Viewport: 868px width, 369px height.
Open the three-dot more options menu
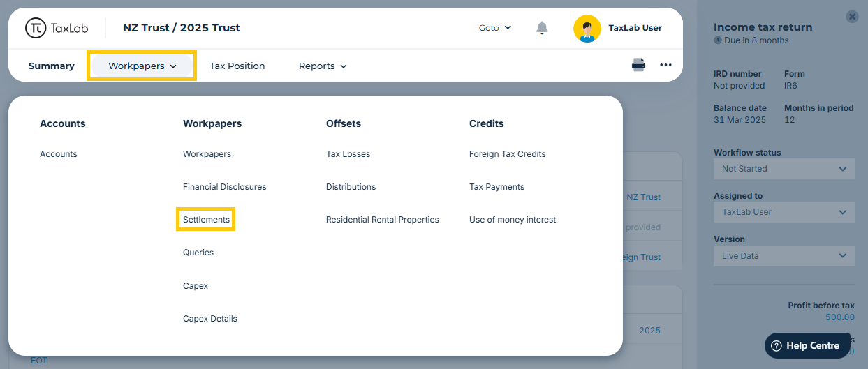665,65
